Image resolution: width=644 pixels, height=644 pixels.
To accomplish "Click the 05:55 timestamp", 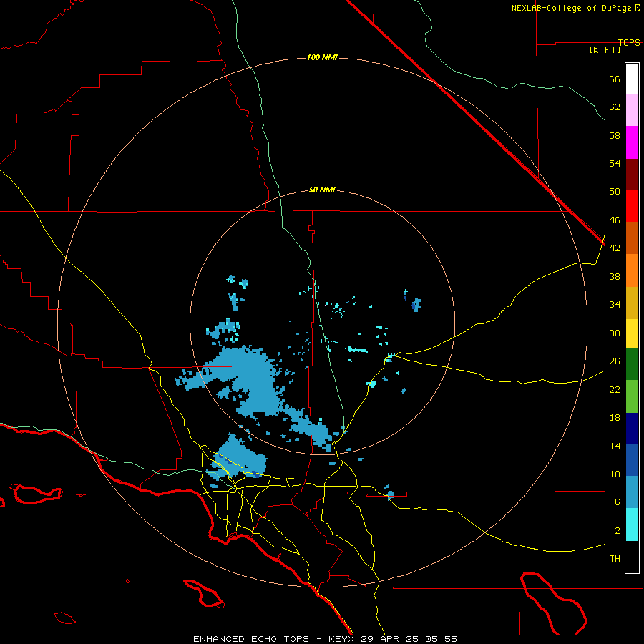I will (441, 639).
